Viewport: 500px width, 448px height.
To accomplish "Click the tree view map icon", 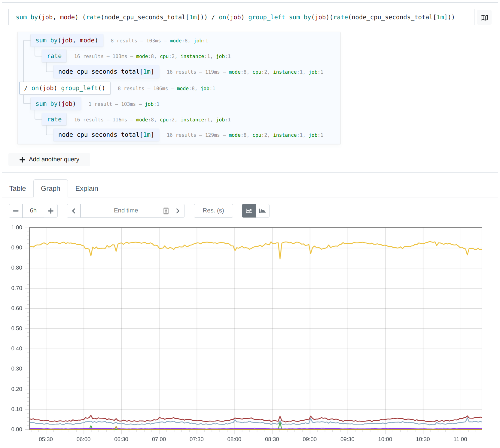I will pos(484,18).
